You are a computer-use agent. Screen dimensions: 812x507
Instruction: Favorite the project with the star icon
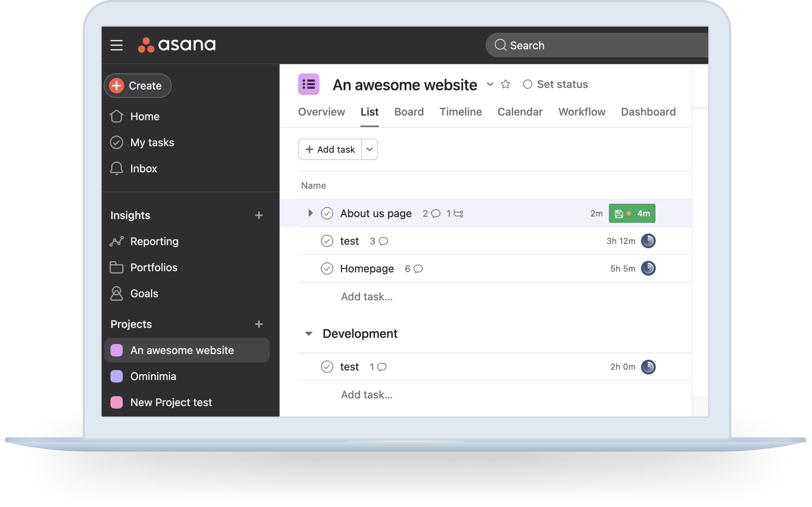(505, 84)
